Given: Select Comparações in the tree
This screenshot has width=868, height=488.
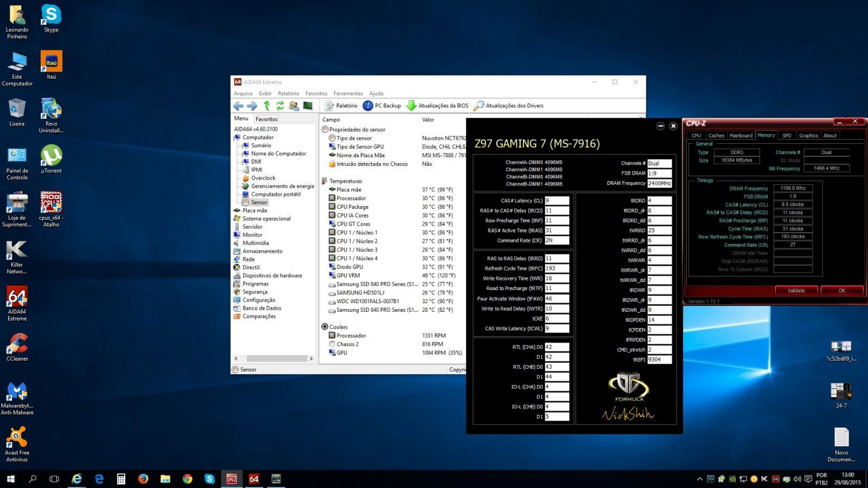Looking at the screenshot, I should (x=259, y=316).
